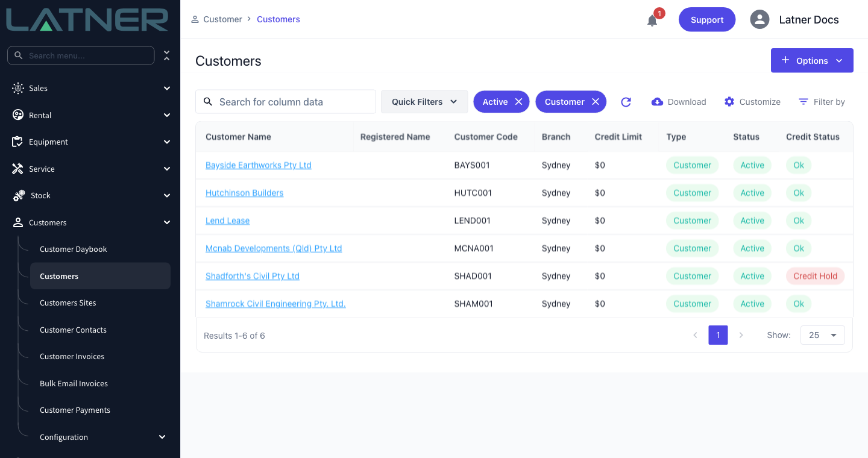The width and height of the screenshot is (868, 458).
Task: Click the Rental face icon in sidebar
Action: [18, 115]
